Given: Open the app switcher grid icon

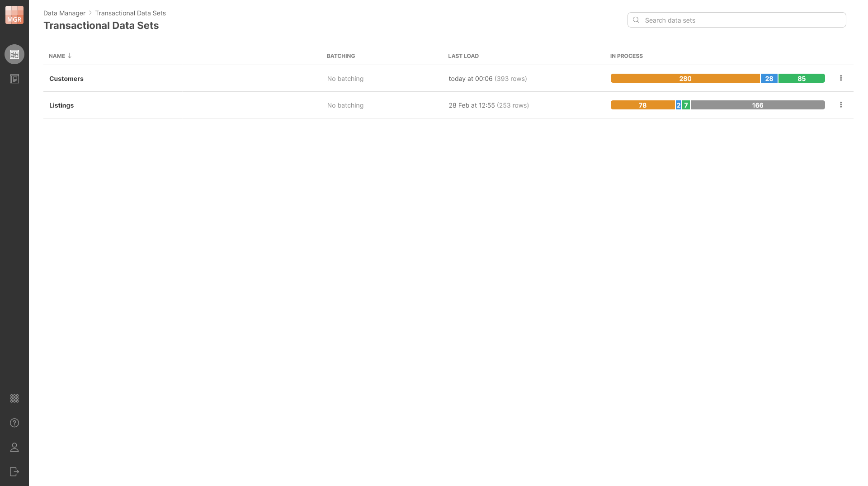Looking at the screenshot, I should [14, 398].
